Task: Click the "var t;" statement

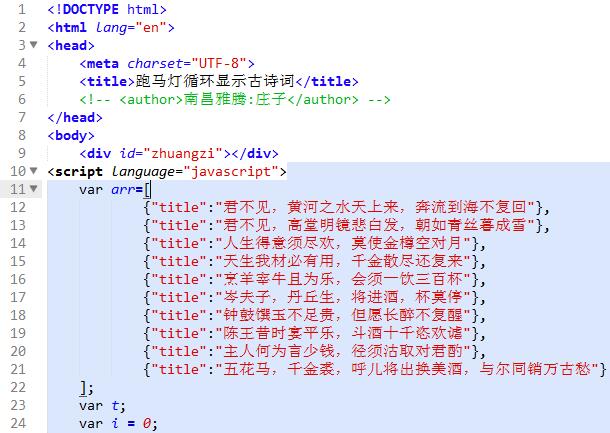Action: pos(103,406)
